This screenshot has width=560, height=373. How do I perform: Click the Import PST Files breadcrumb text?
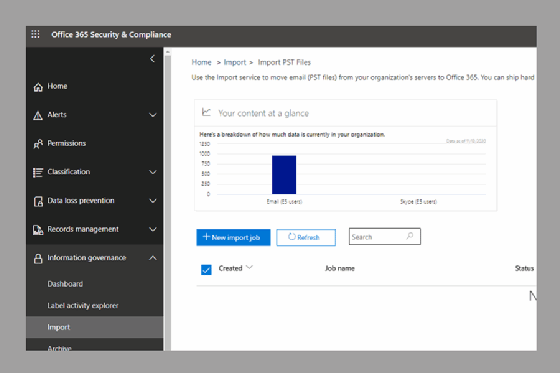pos(284,63)
